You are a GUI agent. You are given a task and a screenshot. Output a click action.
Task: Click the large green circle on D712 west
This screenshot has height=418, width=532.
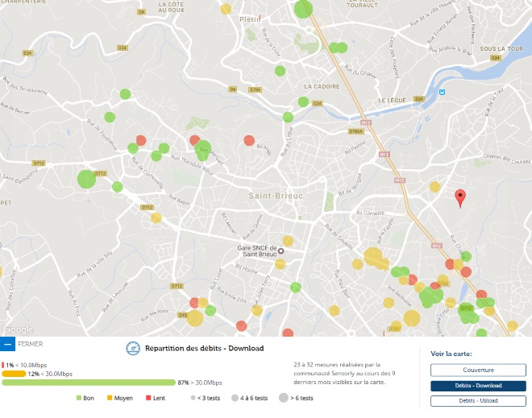click(x=85, y=179)
